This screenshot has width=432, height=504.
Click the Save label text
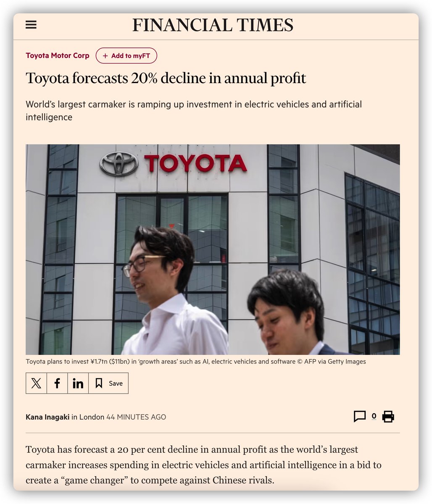pyautogui.click(x=116, y=383)
